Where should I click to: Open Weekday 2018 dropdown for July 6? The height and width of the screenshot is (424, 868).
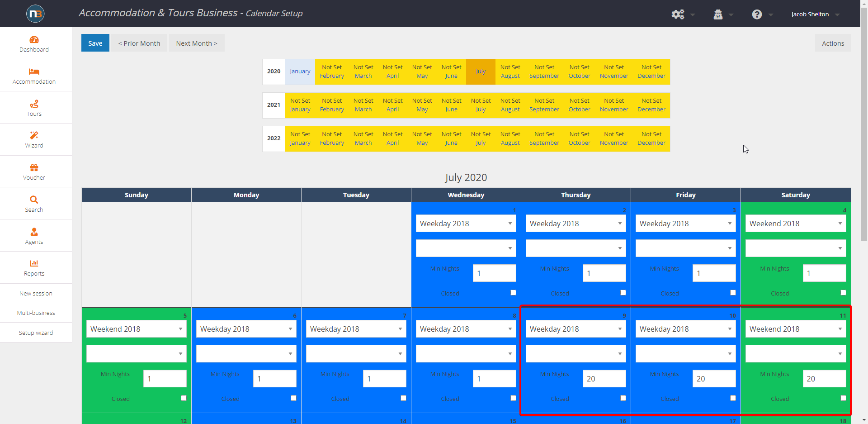(x=246, y=329)
